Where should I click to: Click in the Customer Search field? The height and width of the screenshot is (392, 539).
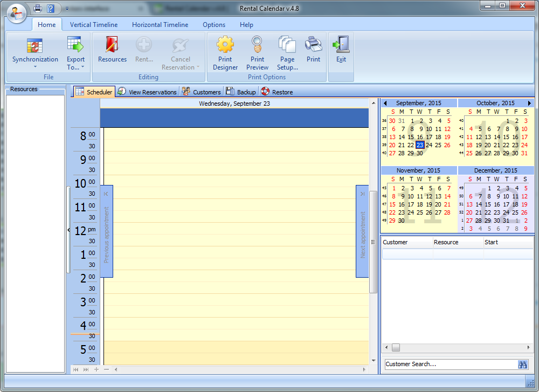pyautogui.click(x=450, y=365)
